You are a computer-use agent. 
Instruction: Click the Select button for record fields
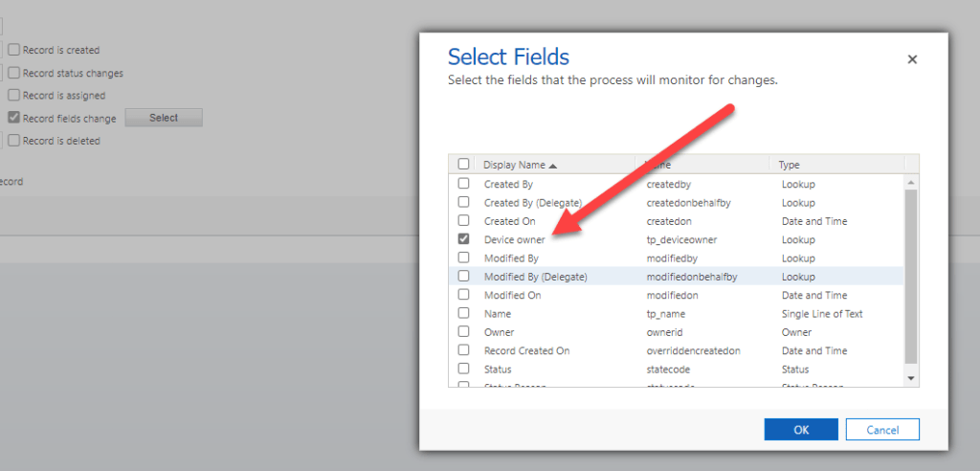(164, 118)
